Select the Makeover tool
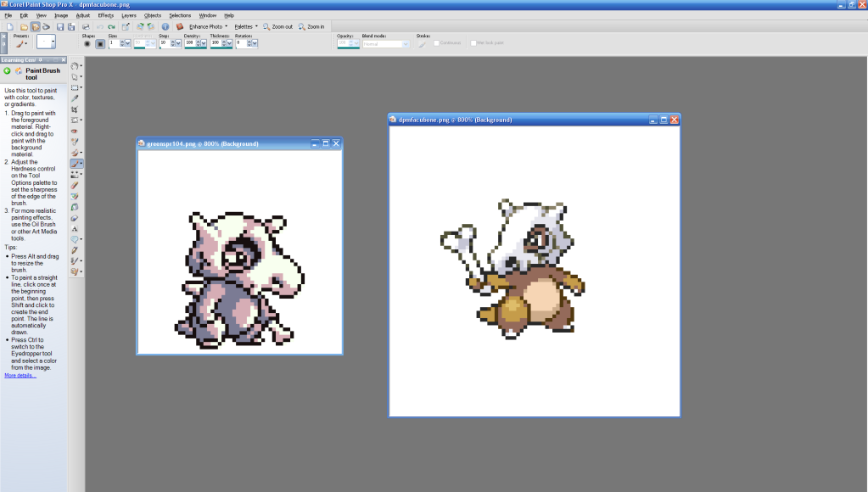This screenshot has height=492, width=868. click(75, 142)
